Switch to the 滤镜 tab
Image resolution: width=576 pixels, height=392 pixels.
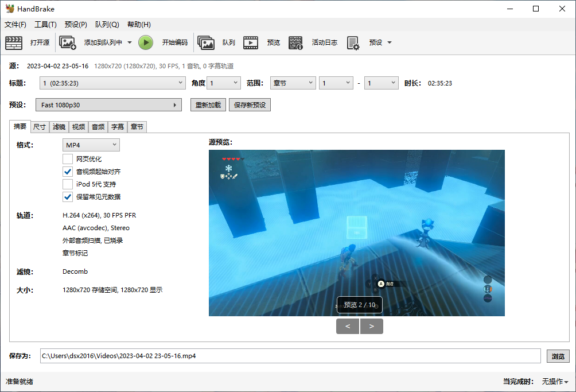(59, 127)
